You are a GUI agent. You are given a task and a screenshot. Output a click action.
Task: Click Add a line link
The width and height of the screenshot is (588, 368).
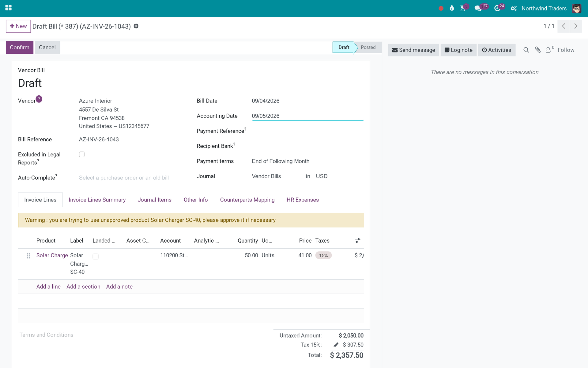click(48, 287)
